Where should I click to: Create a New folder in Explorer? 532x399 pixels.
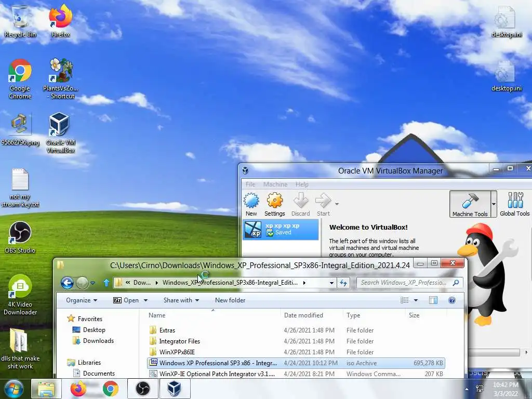[230, 300]
